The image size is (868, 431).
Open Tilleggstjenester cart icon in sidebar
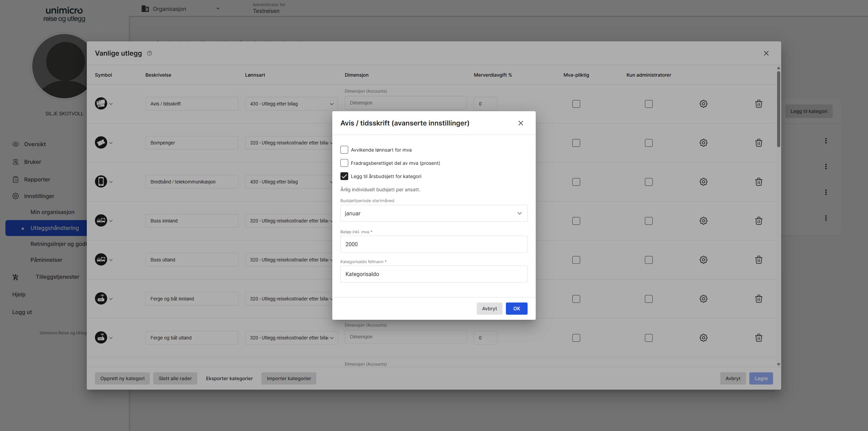click(16, 277)
